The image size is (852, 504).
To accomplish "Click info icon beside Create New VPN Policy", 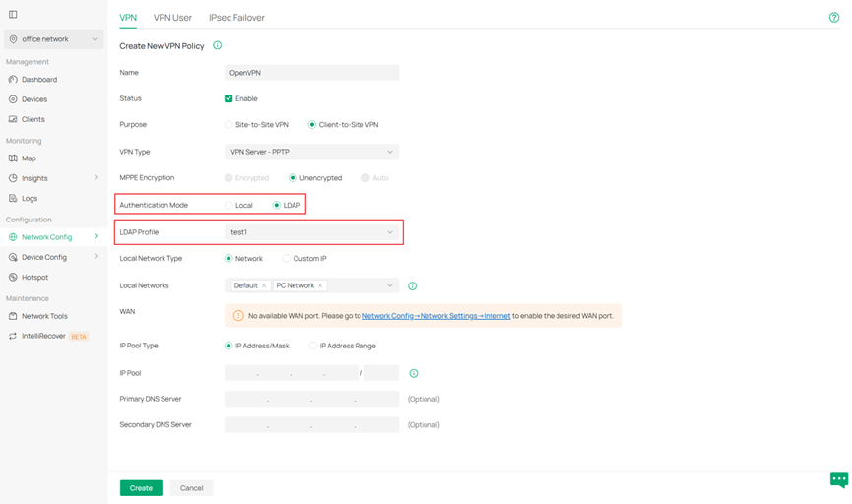I will (x=218, y=45).
